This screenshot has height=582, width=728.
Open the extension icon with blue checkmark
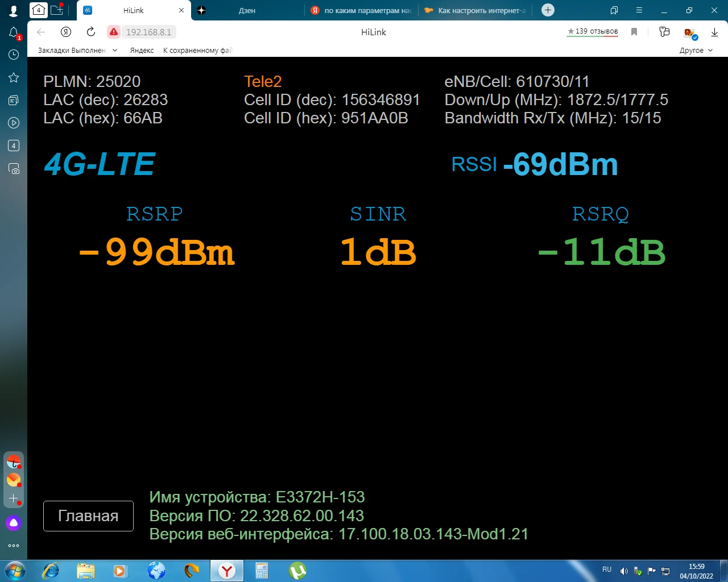[x=690, y=32]
